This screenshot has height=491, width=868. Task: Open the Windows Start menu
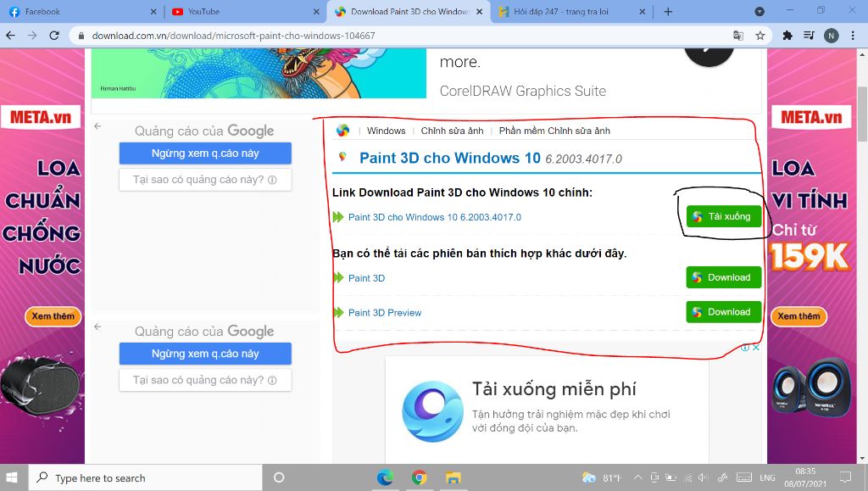pyautogui.click(x=12, y=477)
